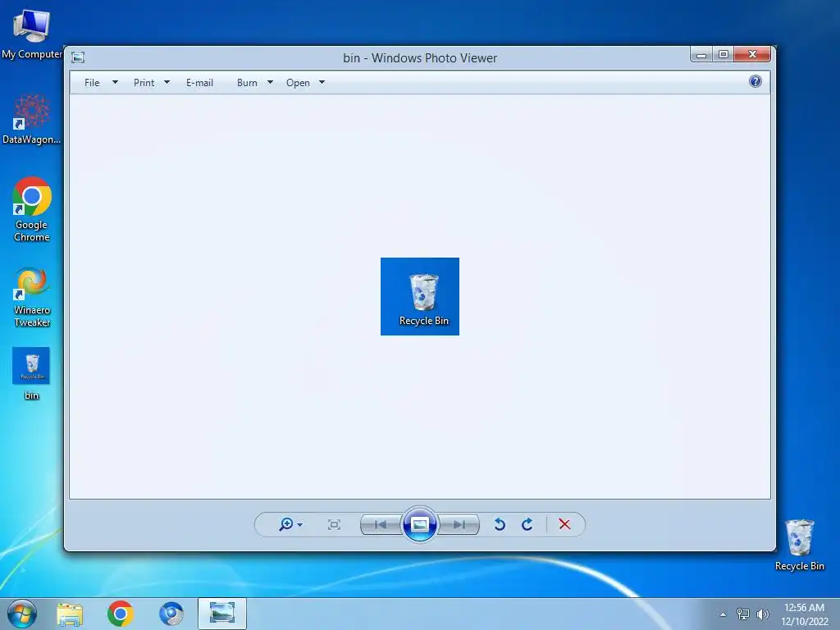Open the volume speaker tray icon
Image resolution: width=840 pixels, height=630 pixels.
click(x=762, y=614)
